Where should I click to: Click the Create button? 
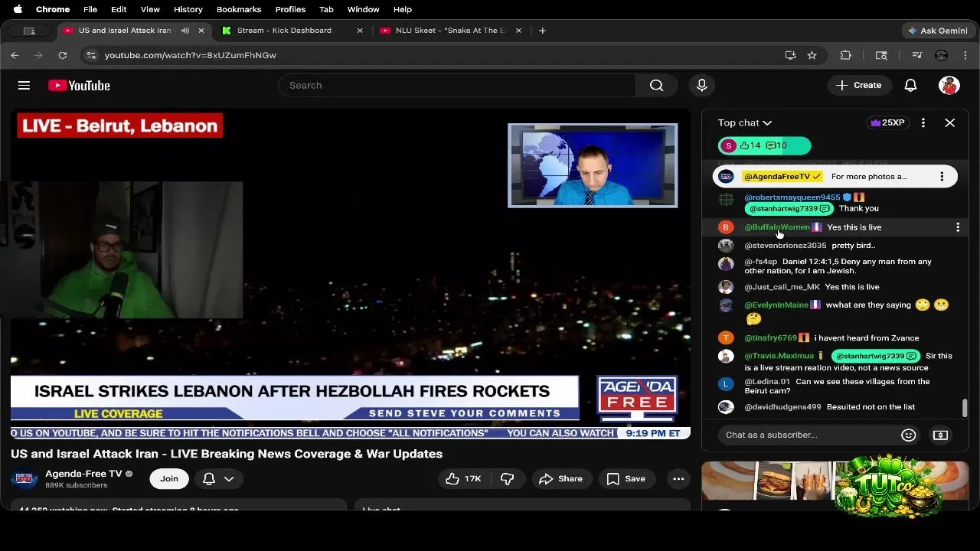859,85
